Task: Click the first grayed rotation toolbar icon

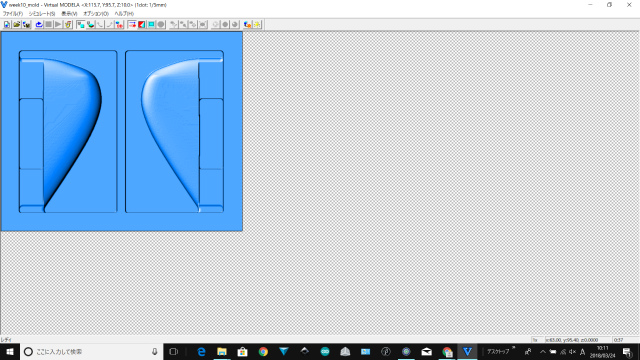Action: pos(173,24)
